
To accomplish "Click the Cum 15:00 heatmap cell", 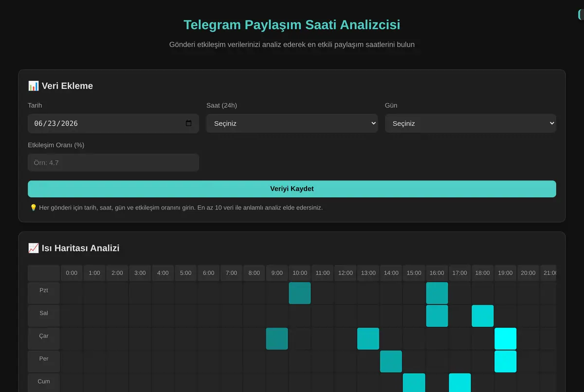I will pos(414,383).
